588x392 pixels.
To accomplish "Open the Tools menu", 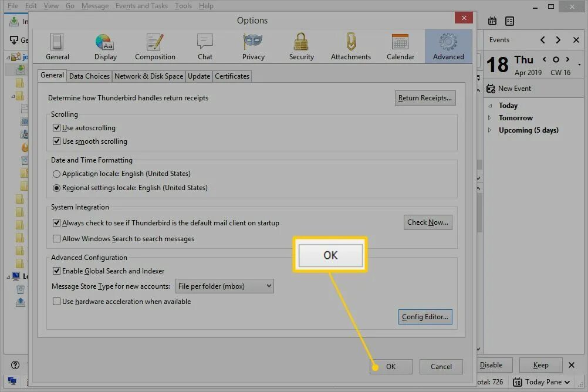I will point(183,6).
